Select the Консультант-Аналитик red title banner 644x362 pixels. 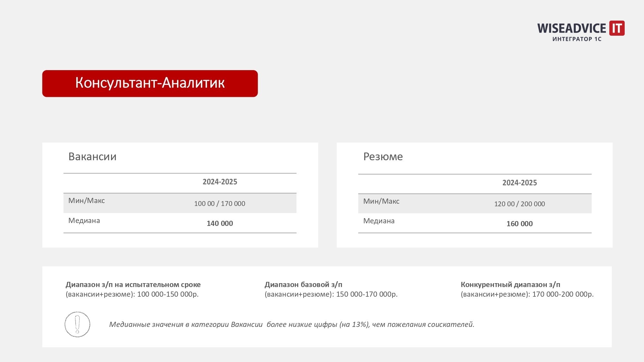(150, 83)
